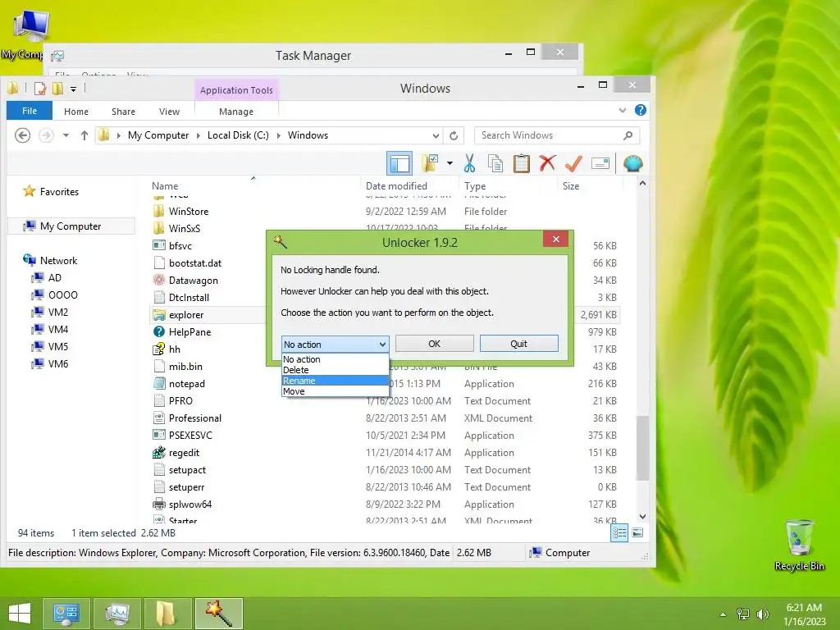
Task: Expand the address bar history dropdown
Action: 436,135
